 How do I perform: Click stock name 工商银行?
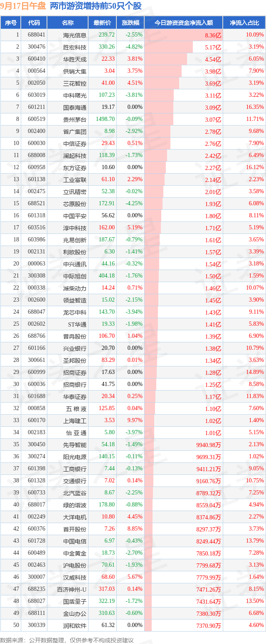pyautogui.click(x=75, y=469)
